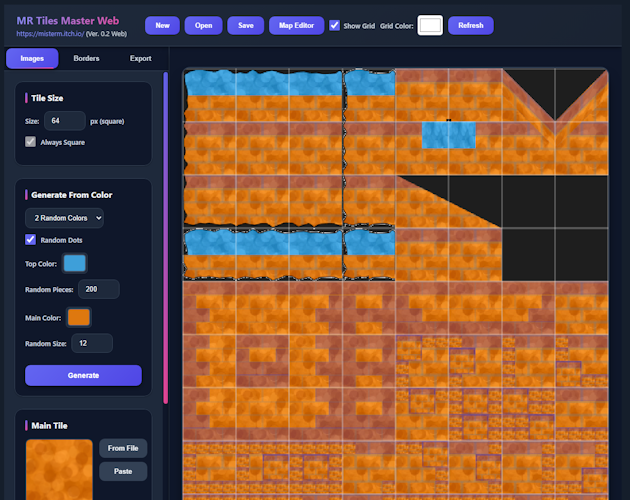Edit the Random Size field showing 12
Image resolution: width=630 pixels, height=500 pixels.
click(x=92, y=343)
